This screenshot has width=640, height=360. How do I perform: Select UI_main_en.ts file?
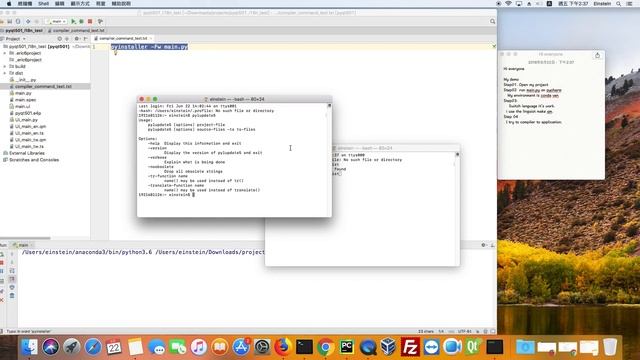point(27,133)
